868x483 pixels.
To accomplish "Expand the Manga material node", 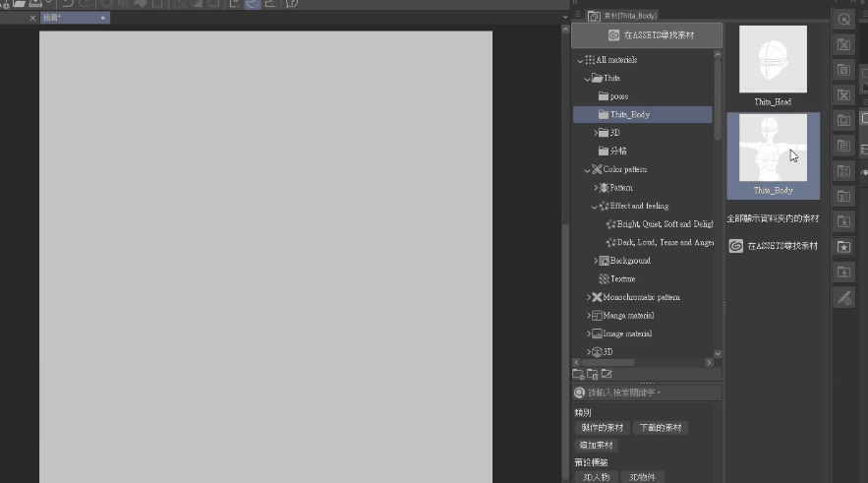I will (x=589, y=316).
